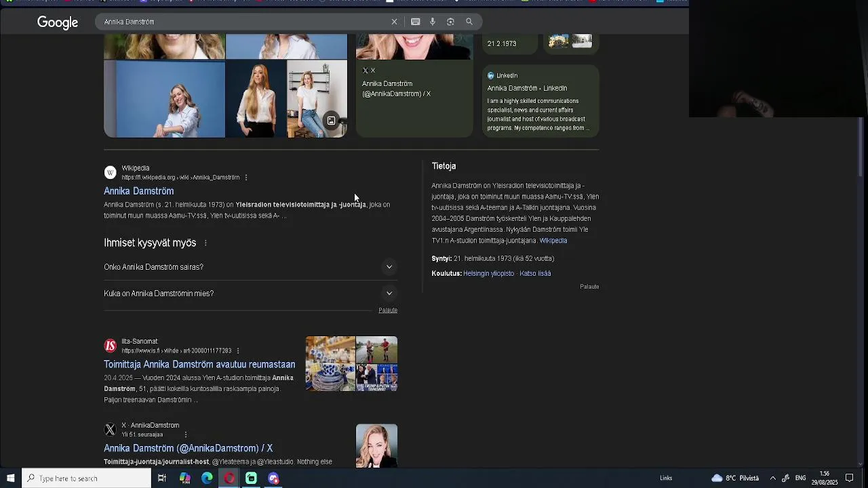Open 'Annika Damström (@AnnikaDamstrom) / X' result
Screen dimensions: 868x488
click(189, 449)
